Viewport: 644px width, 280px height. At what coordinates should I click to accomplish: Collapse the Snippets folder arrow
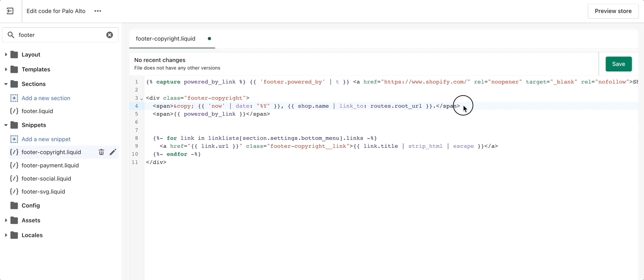(x=6, y=125)
